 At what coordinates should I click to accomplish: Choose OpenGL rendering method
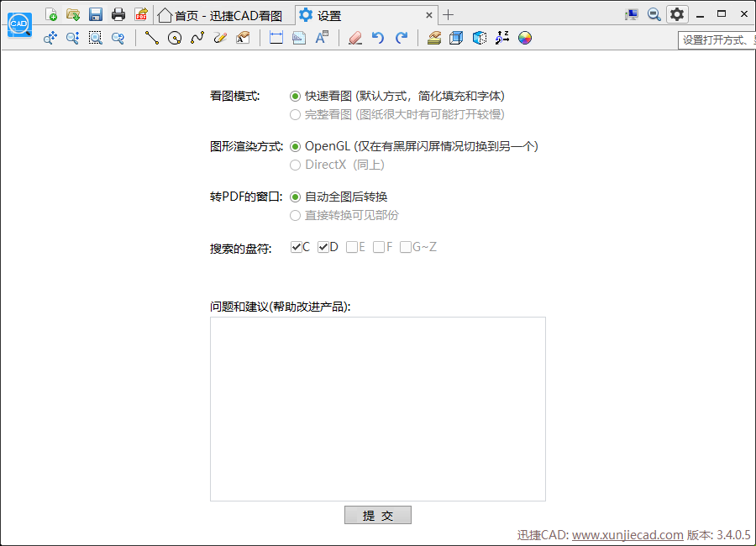(295, 147)
